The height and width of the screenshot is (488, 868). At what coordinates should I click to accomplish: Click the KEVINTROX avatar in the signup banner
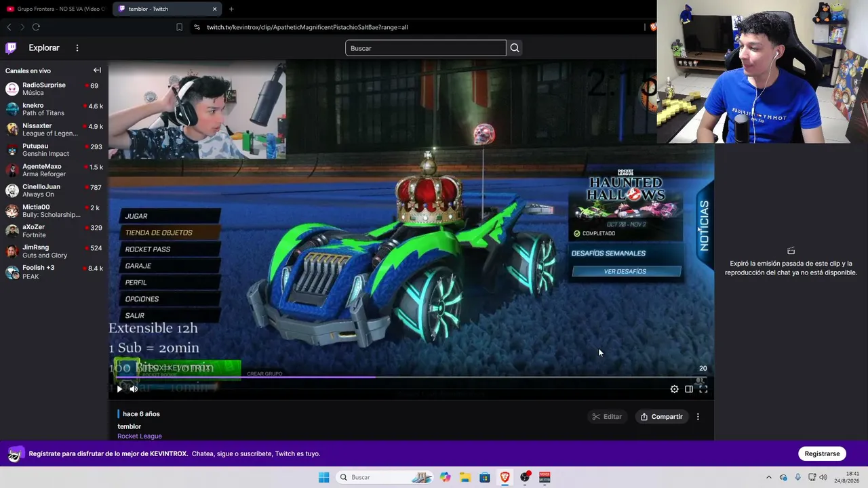point(16,453)
